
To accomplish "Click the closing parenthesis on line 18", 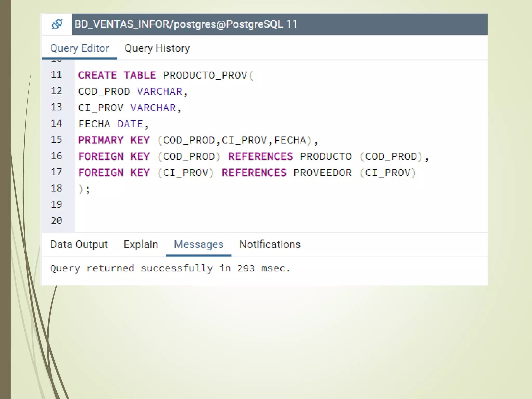I will click(x=81, y=189).
